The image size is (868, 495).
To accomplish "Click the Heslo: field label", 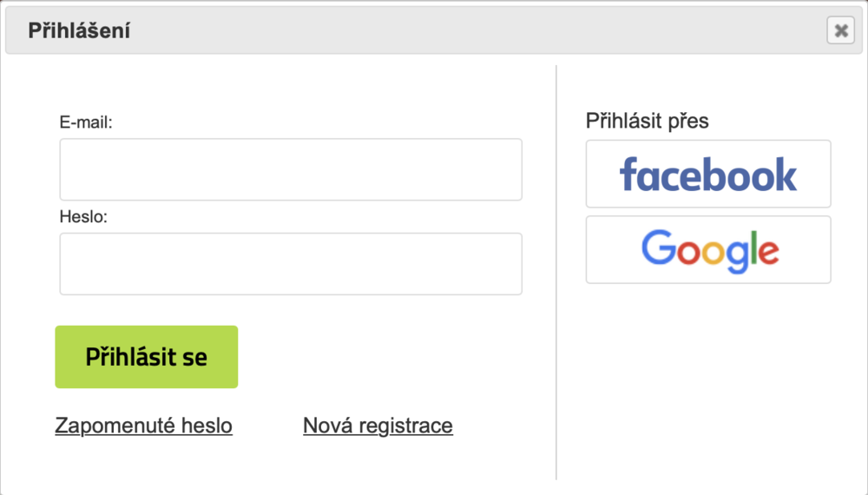I will coord(83,216).
